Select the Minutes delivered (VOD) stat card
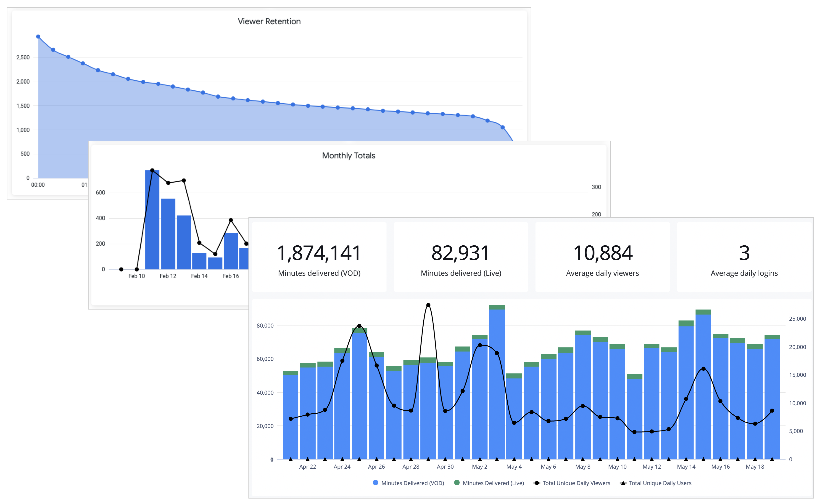 (319, 257)
